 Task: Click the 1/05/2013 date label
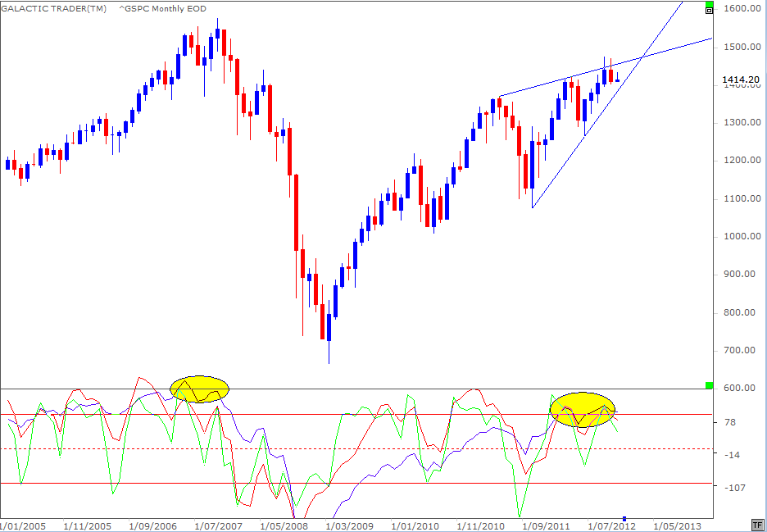click(678, 526)
